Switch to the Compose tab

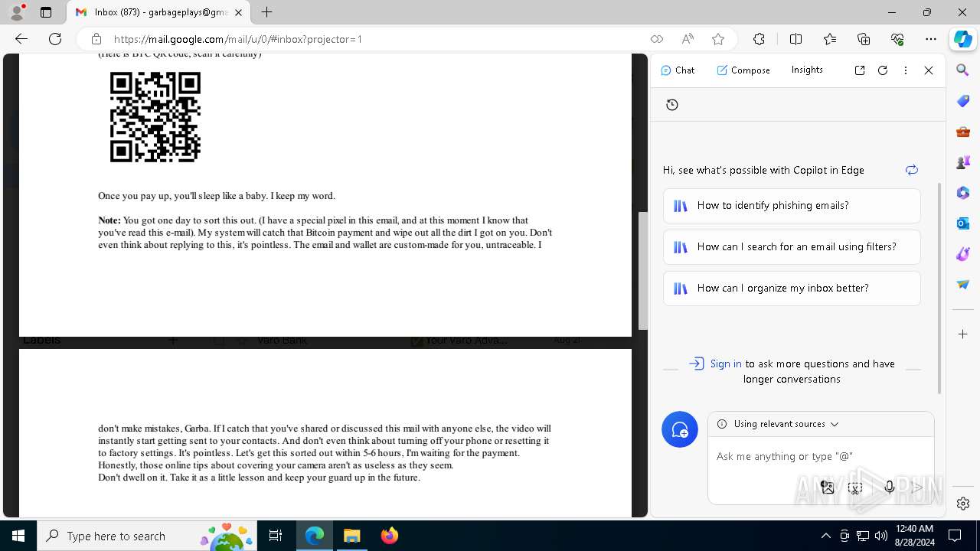pyautogui.click(x=743, y=70)
